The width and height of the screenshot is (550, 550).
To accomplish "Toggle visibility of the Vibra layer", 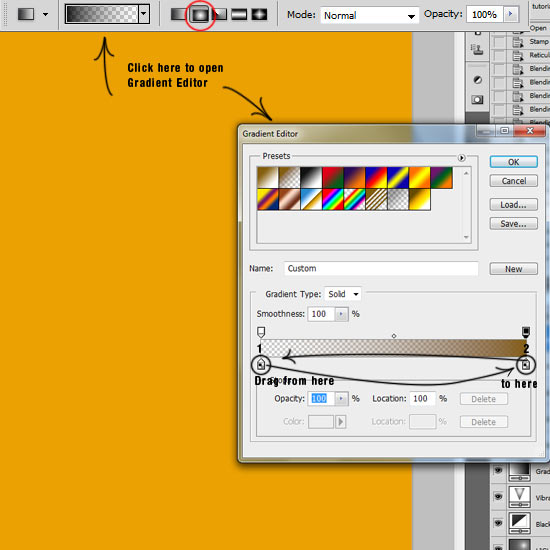I will pos(498,496).
